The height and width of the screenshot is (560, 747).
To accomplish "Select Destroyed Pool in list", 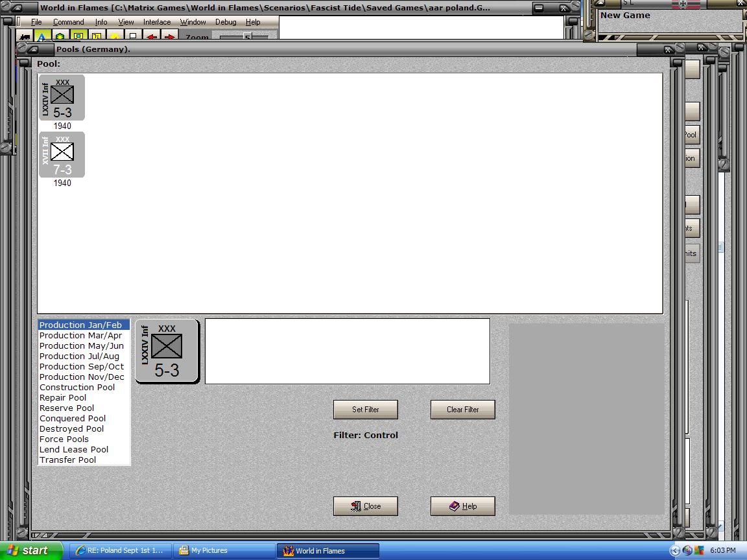I will click(84, 428).
